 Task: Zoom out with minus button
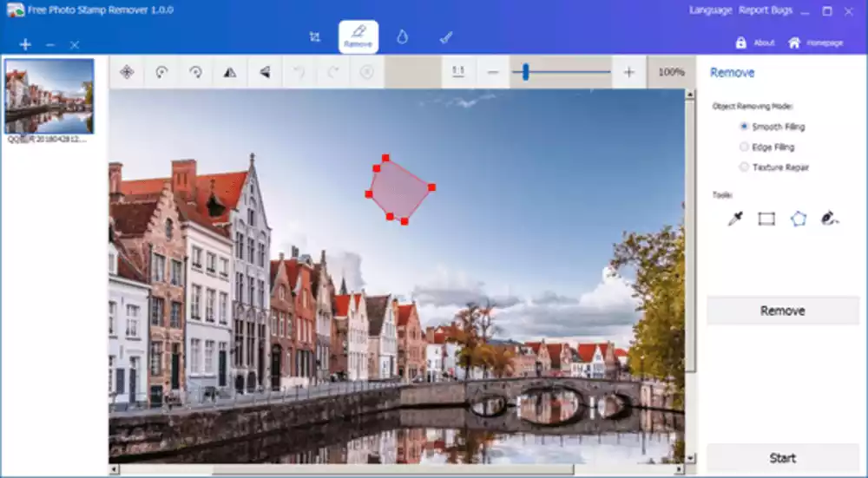click(493, 72)
